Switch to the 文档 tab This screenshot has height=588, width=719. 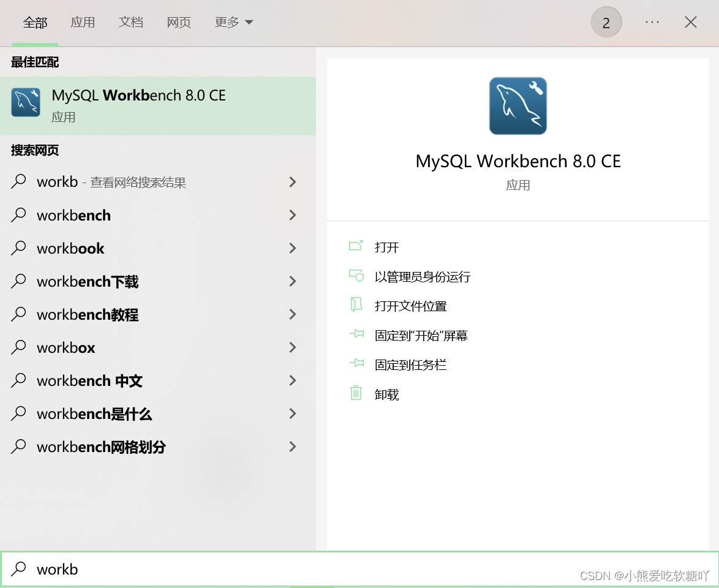pos(131,22)
